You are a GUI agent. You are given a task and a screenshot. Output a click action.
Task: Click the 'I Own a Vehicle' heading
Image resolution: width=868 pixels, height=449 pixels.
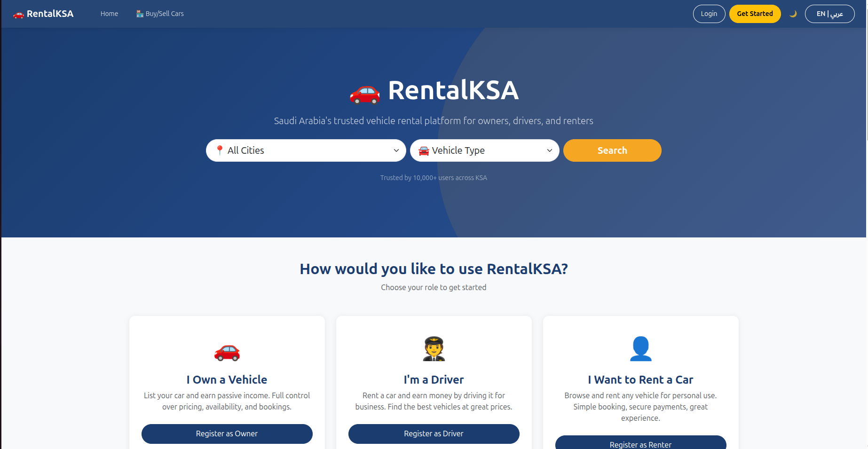(x=227, y=379)
